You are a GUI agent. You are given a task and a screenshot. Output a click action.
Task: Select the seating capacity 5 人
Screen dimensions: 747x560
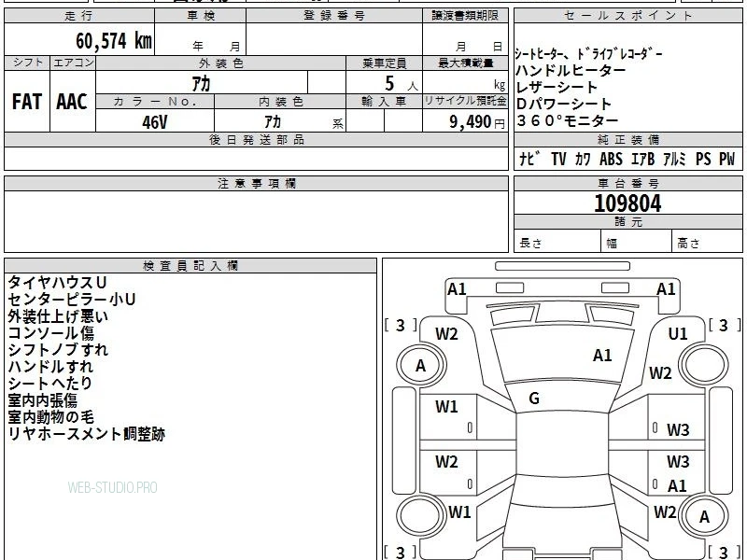click(x=401, y=84)
